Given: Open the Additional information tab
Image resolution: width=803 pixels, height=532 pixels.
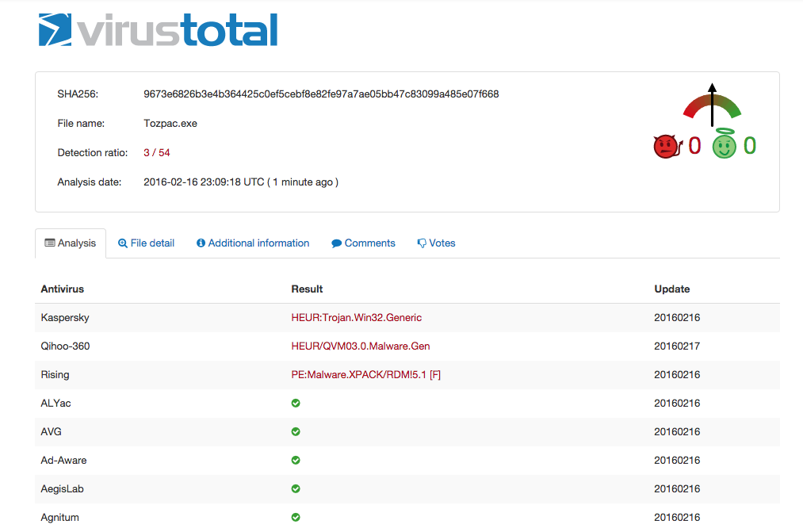Looking at the screenshot, I should (x=253, y=243).
